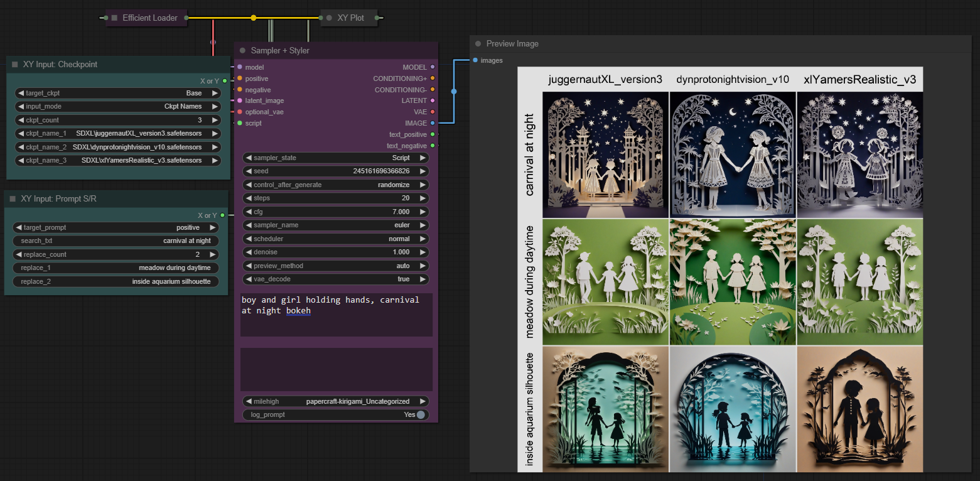Collapse the XY Input: Prompt S/R node

point(13,199)
